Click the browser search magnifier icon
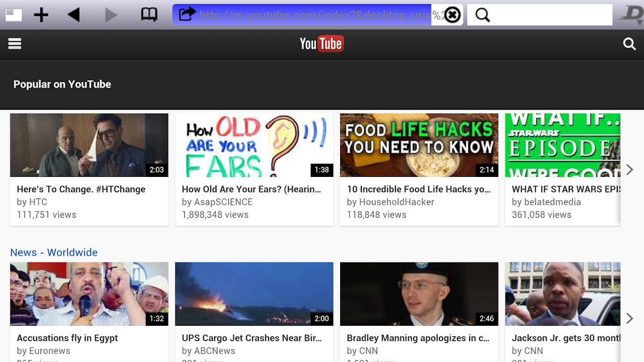 pyautogui.click(x=483, y=15)
